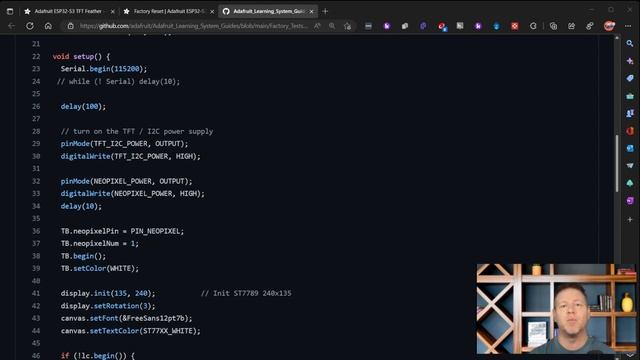This screenshot has height=360, width=640.
Task: Click scrollbar up arrow
Action: click(x=617, y=38)
